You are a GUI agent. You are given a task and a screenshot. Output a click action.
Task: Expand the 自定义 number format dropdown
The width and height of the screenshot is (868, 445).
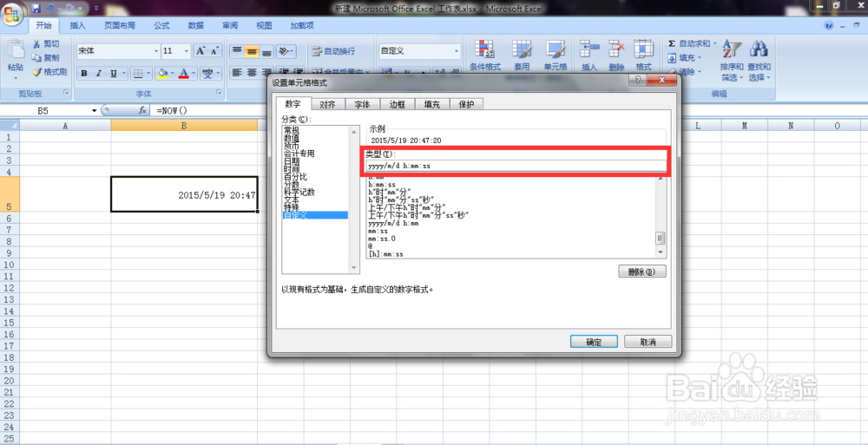click(457, 51)
